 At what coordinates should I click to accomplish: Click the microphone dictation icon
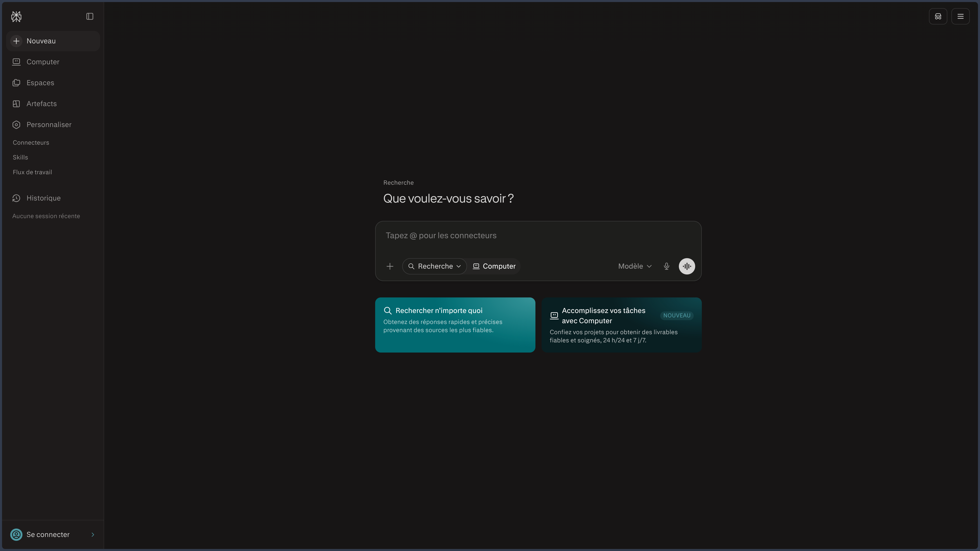667,267
